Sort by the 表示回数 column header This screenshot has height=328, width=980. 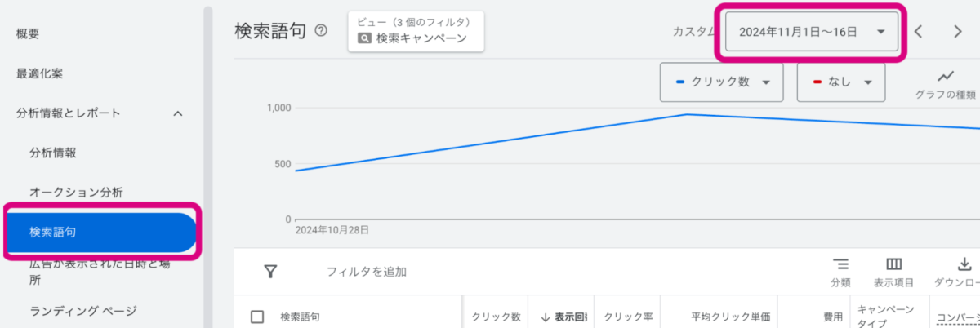tap(563, 317)
